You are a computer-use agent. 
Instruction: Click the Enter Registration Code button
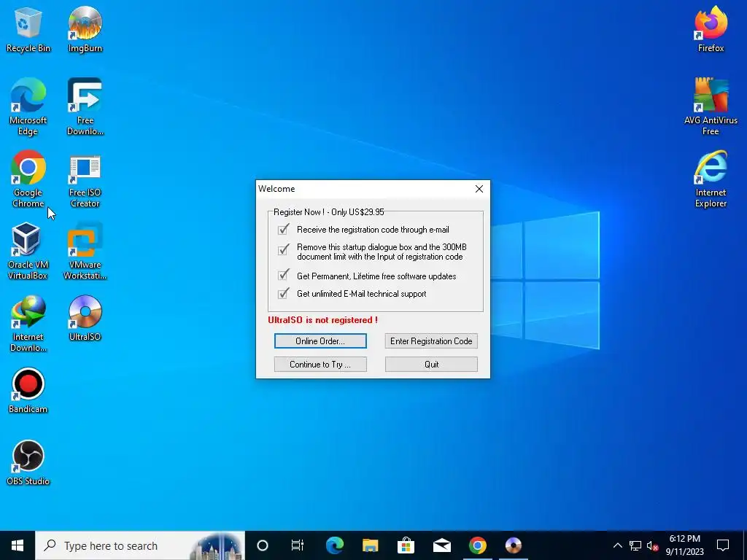(431, 341)
